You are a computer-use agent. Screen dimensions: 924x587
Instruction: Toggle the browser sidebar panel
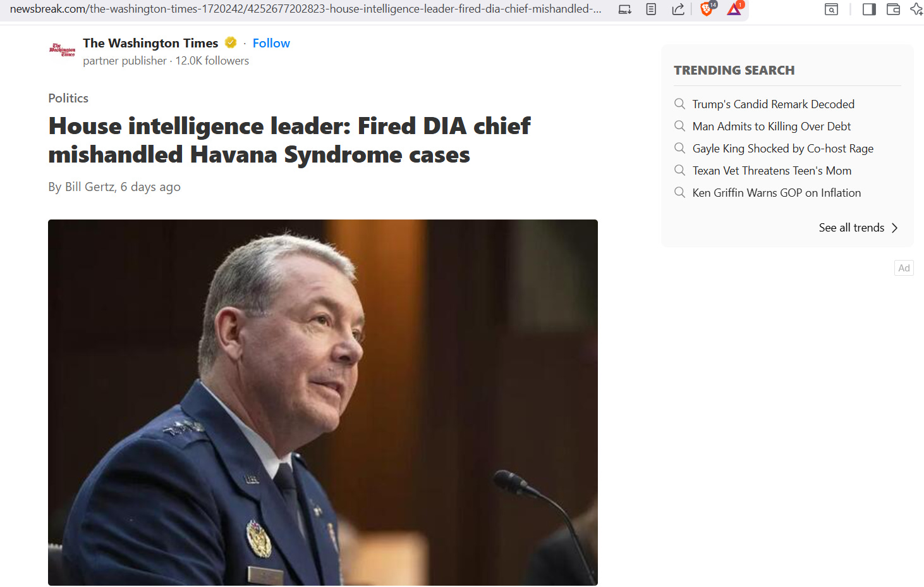click(x=869, y=9)
